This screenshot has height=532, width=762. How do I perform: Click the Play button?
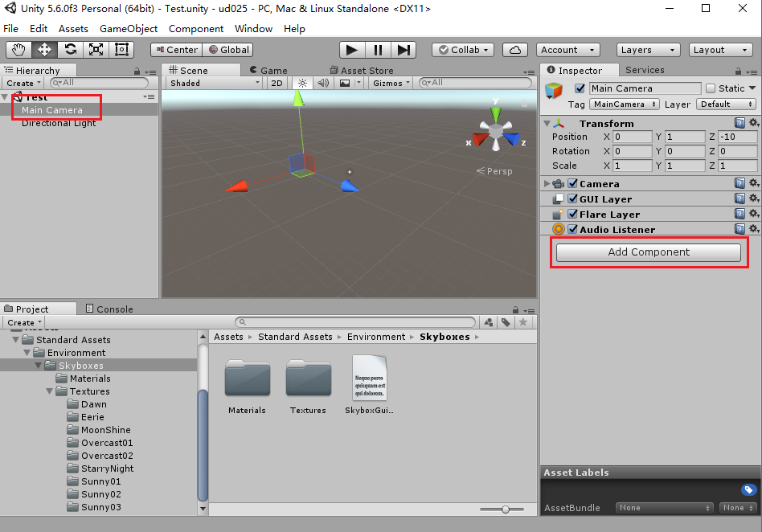pos(352,50)
